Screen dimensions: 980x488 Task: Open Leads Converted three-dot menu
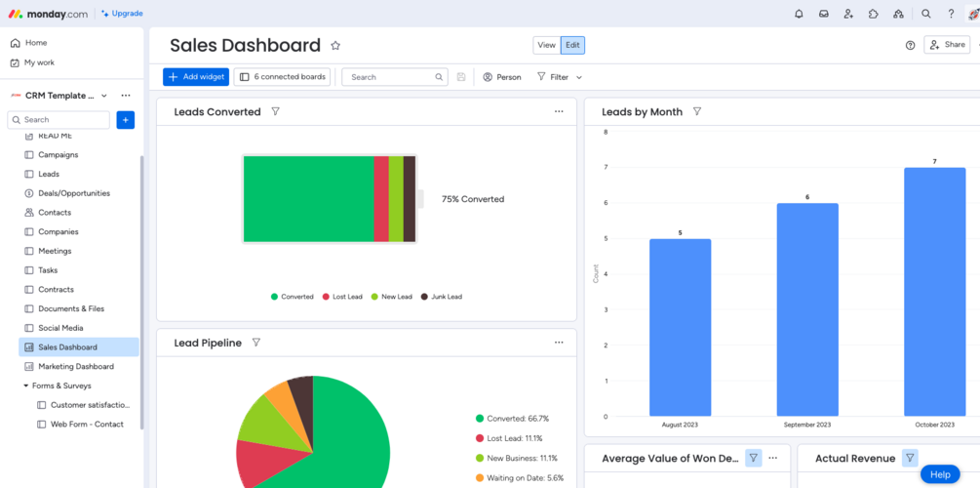tap(559, 111)
